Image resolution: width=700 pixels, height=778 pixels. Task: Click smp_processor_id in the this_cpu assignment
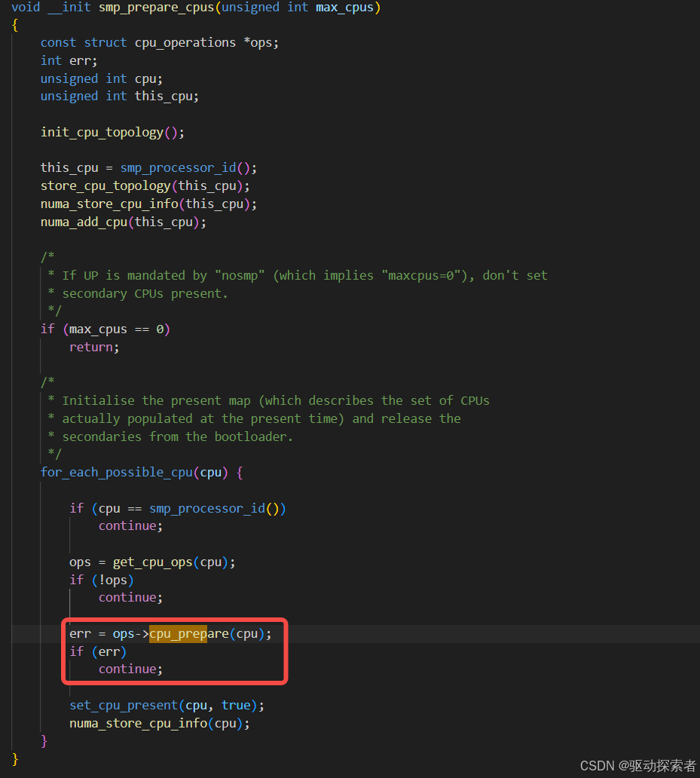[179, 168]
